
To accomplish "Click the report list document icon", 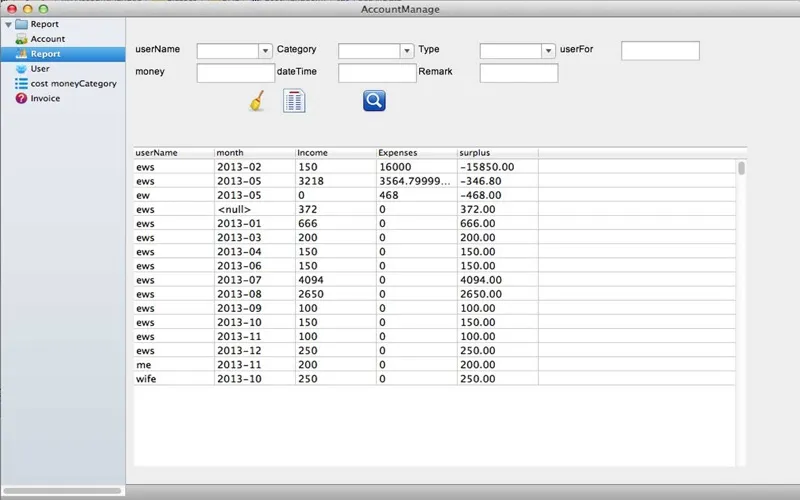I will point(294,101).
